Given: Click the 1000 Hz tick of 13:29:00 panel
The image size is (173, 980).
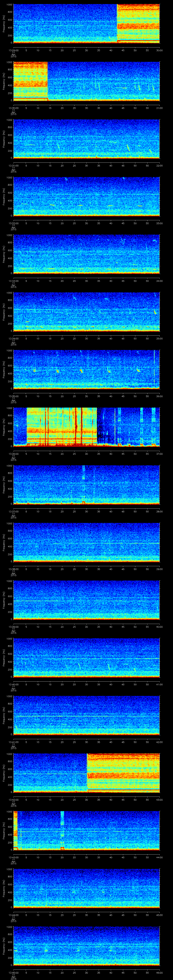Looking at the screenshot, I should (9, 5).
